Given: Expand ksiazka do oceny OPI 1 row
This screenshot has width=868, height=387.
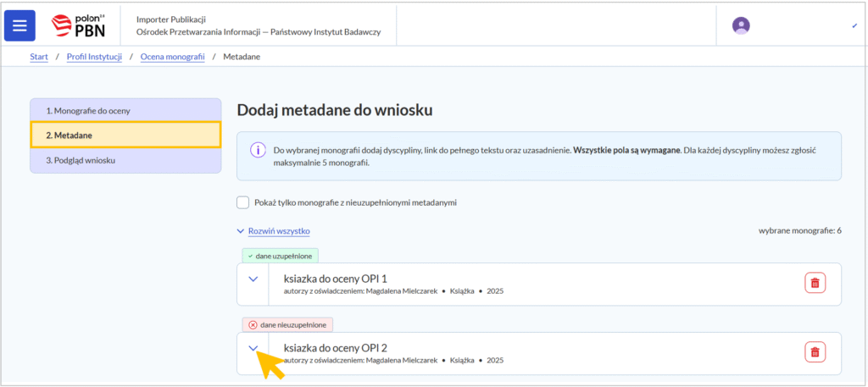Looking at the screenshot, I should click(x=253, y=279).
